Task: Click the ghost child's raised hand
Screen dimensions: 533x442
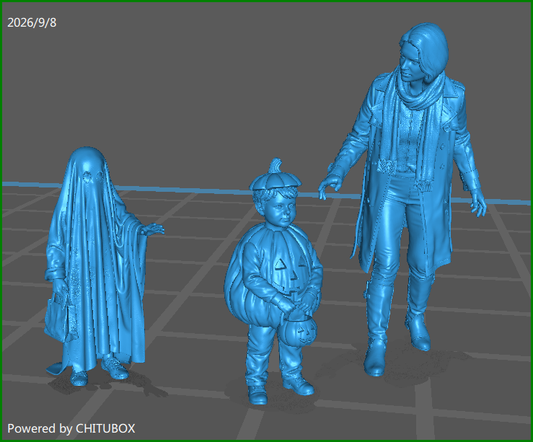Action: [153, 229]
